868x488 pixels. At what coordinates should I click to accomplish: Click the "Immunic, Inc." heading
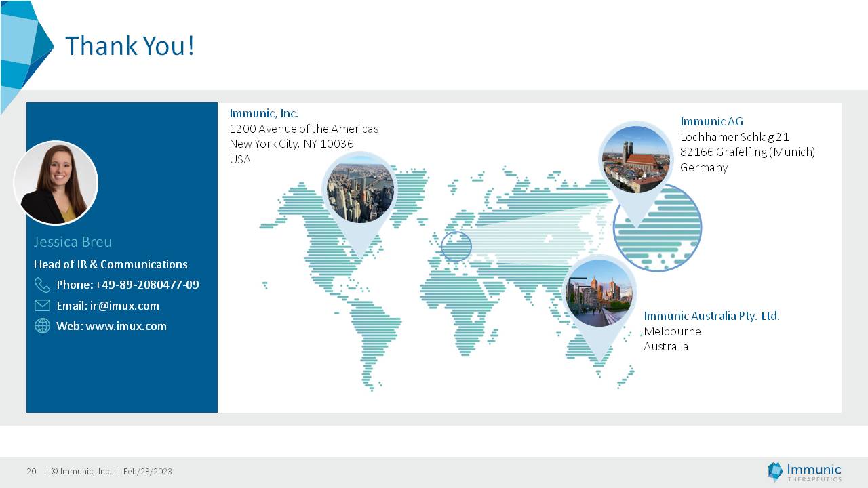point(264,113)
